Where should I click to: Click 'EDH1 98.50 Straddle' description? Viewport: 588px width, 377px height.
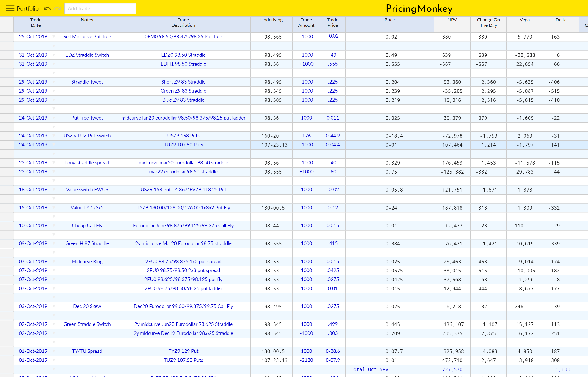pos(183,64)
